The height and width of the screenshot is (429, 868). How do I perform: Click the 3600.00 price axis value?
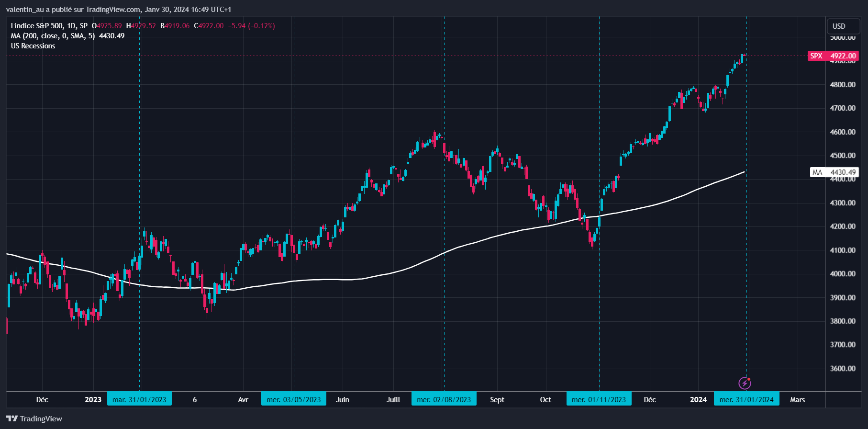click(x=843, y=368)
